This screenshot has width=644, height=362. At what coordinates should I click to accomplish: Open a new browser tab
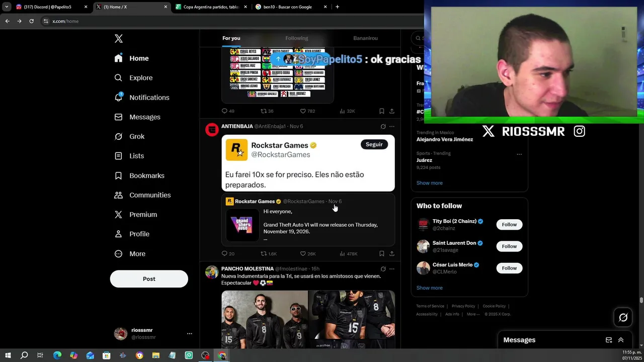tap(337, 7)
